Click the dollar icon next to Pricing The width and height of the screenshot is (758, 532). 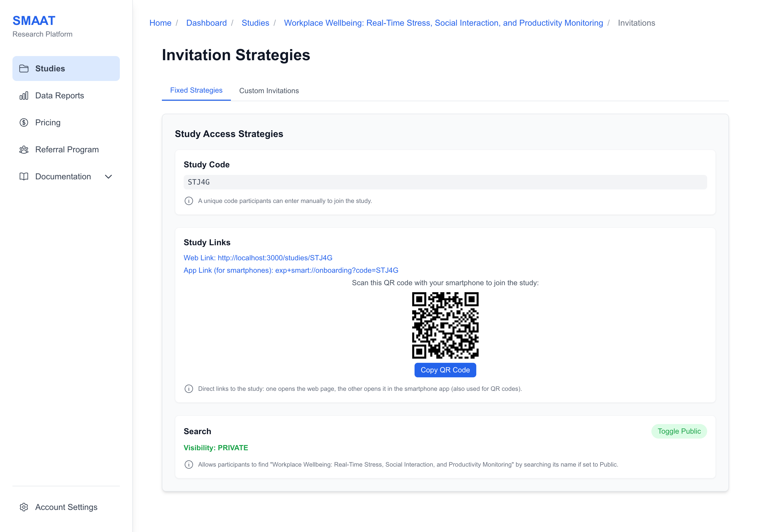[24, 122]
